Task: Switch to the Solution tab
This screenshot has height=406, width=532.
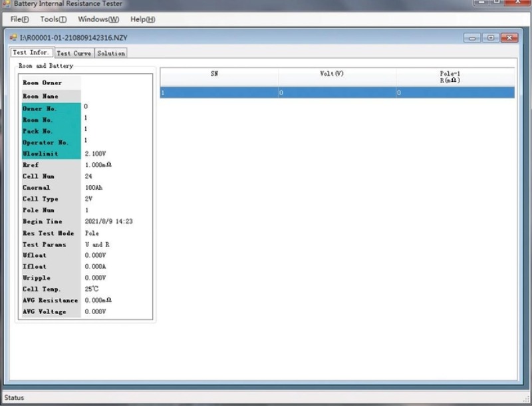Action: (110, 53)
